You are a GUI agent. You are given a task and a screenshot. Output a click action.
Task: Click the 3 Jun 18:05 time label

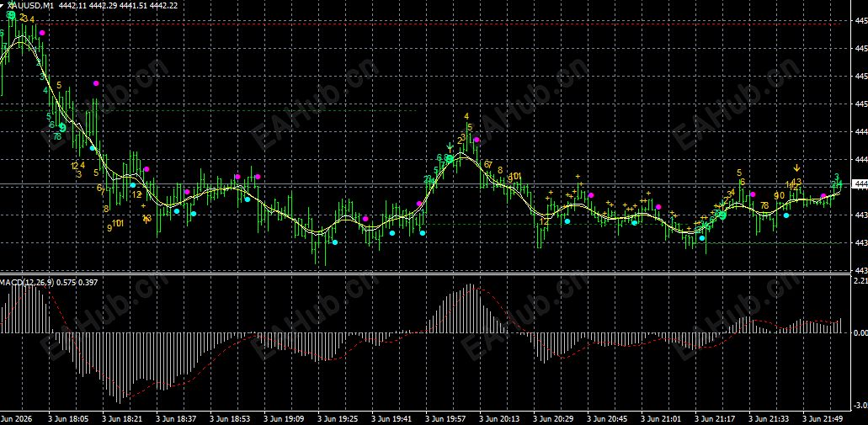(67, 419)
